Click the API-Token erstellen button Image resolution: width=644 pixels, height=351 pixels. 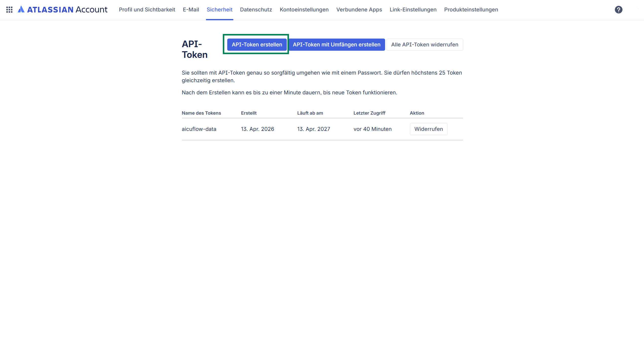(x=257, y=45)
